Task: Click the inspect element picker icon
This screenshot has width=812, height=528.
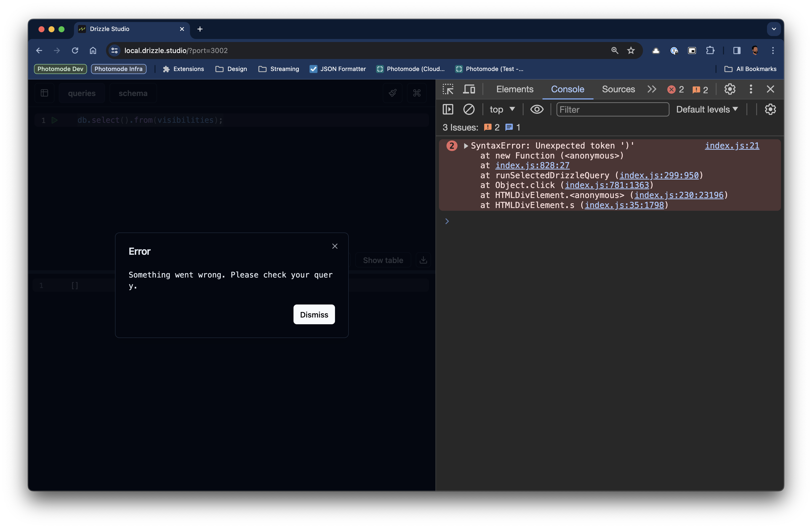Action: (x=447, y=89)
